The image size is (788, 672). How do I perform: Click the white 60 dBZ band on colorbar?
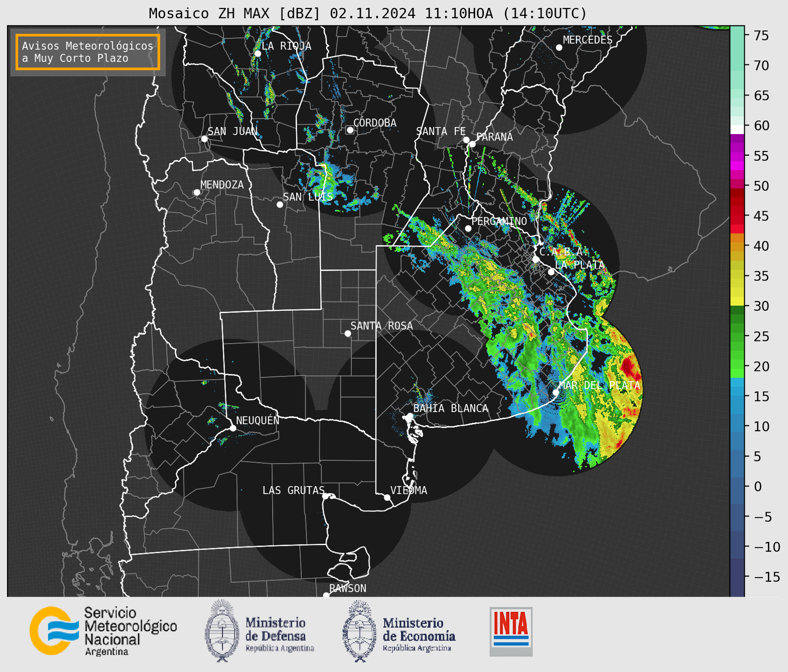737,129
